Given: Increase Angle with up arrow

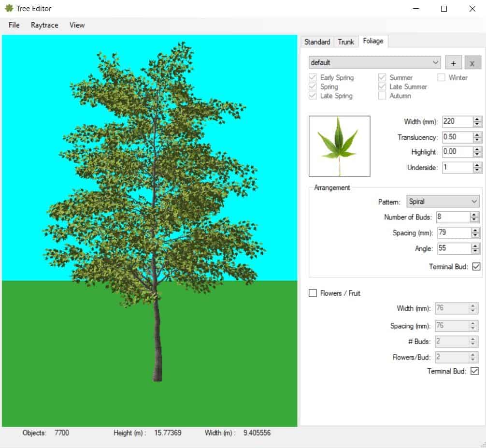Looking at the screenshot, I should [475, 246].
